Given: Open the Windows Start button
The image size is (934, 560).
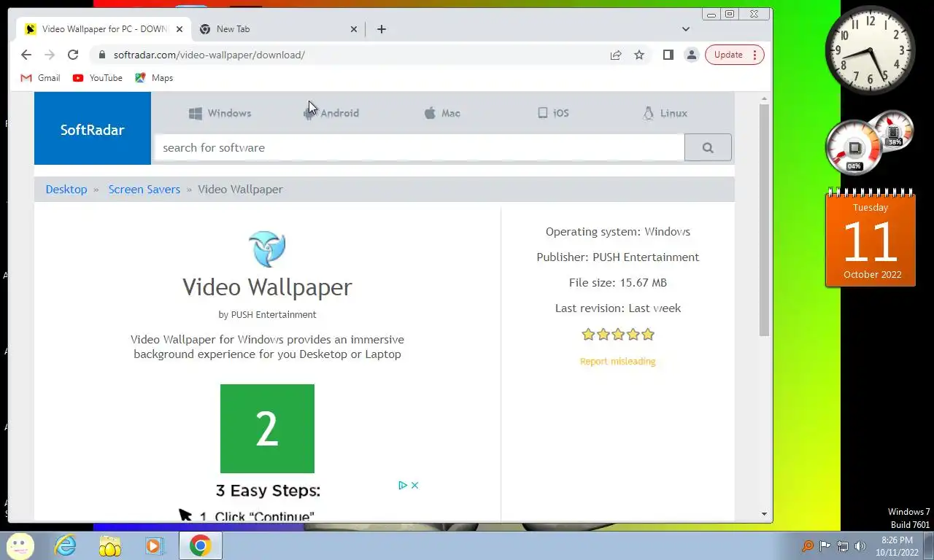Looking at the screenshot, I should tap(20, 545).
